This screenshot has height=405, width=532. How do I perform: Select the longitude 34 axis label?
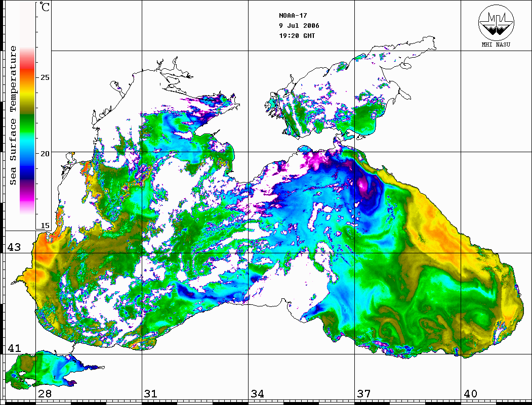pyautogui.click(x=257, y=394)
